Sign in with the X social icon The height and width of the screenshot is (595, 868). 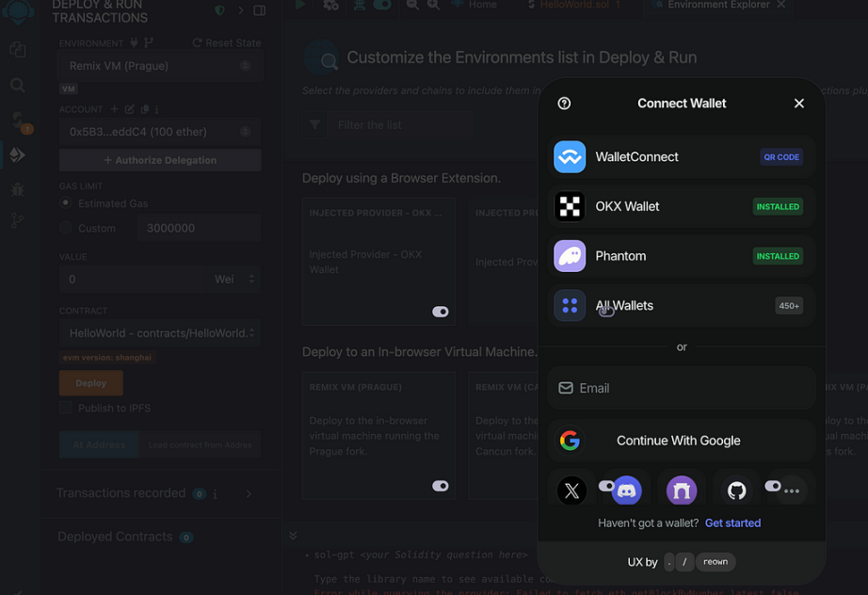point(571,490)
